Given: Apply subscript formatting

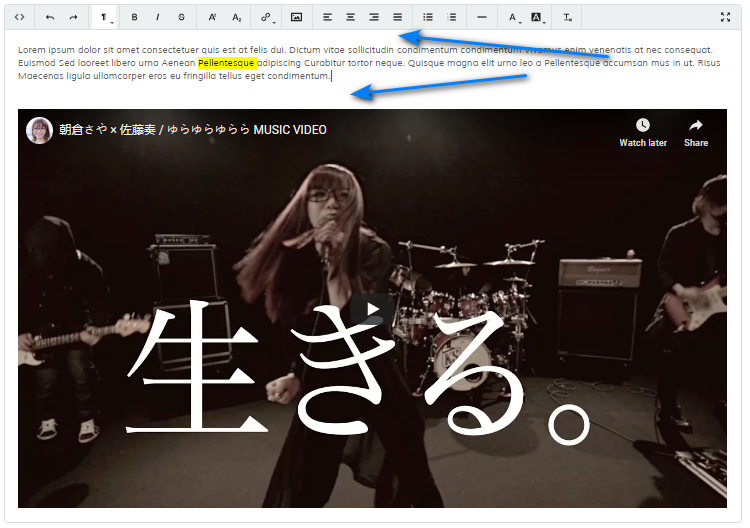Looking at the screenshot, I should (237, 17).
